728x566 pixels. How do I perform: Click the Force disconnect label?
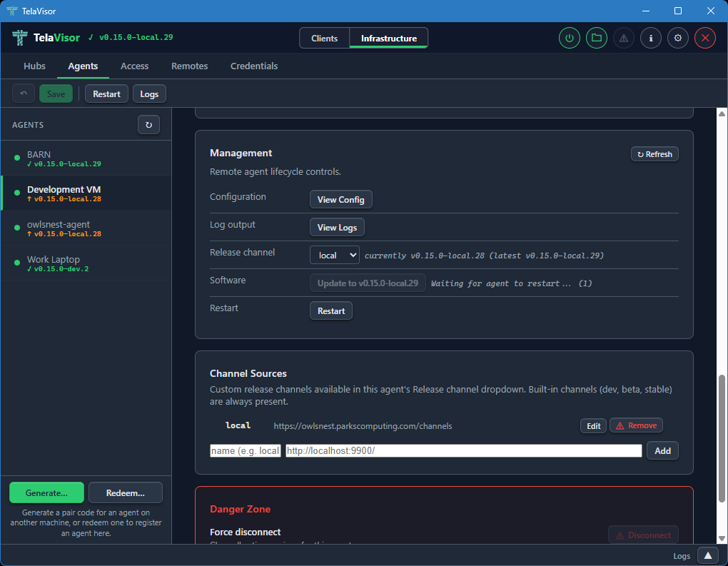(245, 532)
